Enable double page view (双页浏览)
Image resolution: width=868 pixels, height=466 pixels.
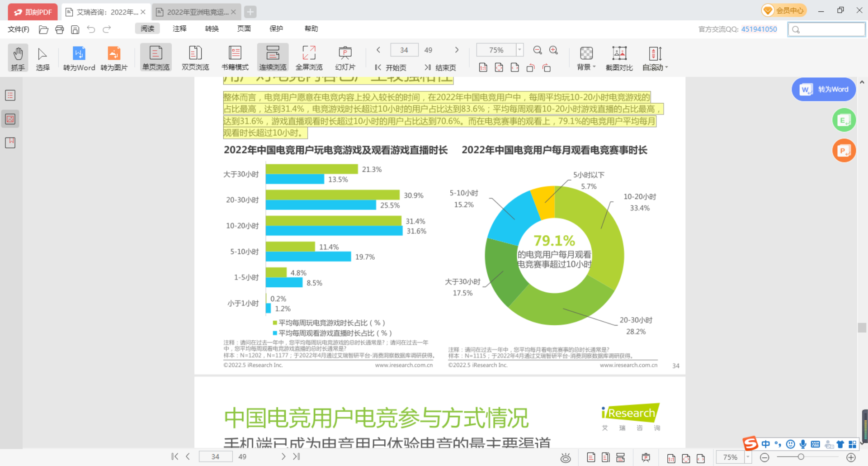coord(195,58)
